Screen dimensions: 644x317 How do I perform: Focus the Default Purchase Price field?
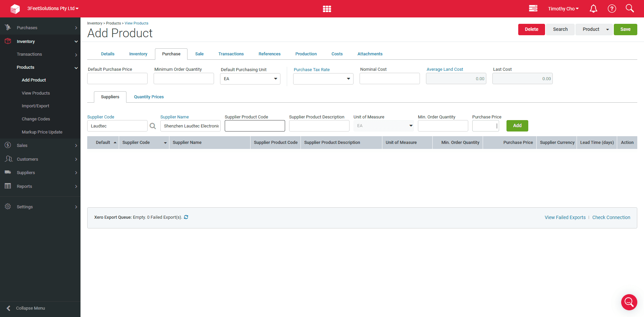(x=117, y=78)
